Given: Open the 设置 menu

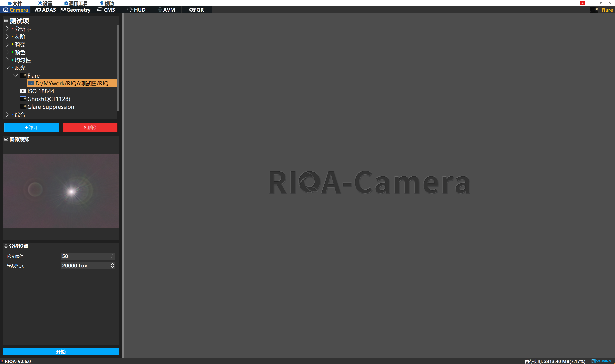Looking at the screenshot, I should click(x=45, y=3).
